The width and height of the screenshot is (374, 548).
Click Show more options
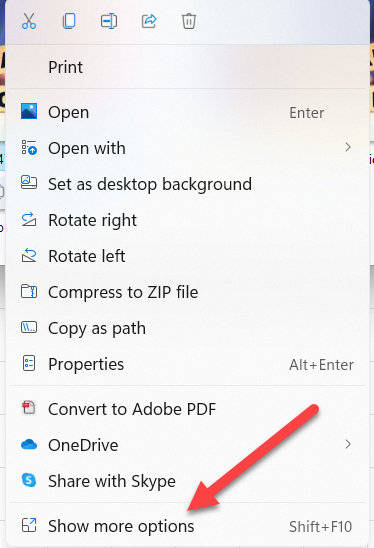(x=187, y=526)
